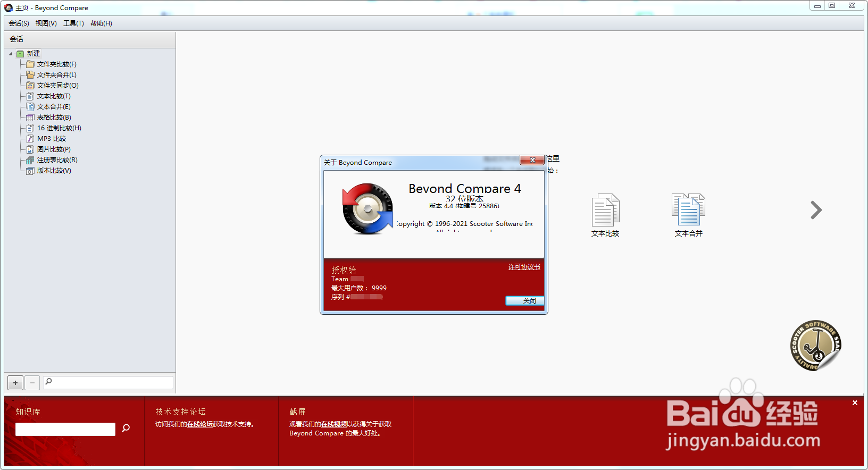The image size is (868, 470).
Task: Select 文件夹同步(O) tree entry
Action: pyautogui.click(x=58, y=86)
